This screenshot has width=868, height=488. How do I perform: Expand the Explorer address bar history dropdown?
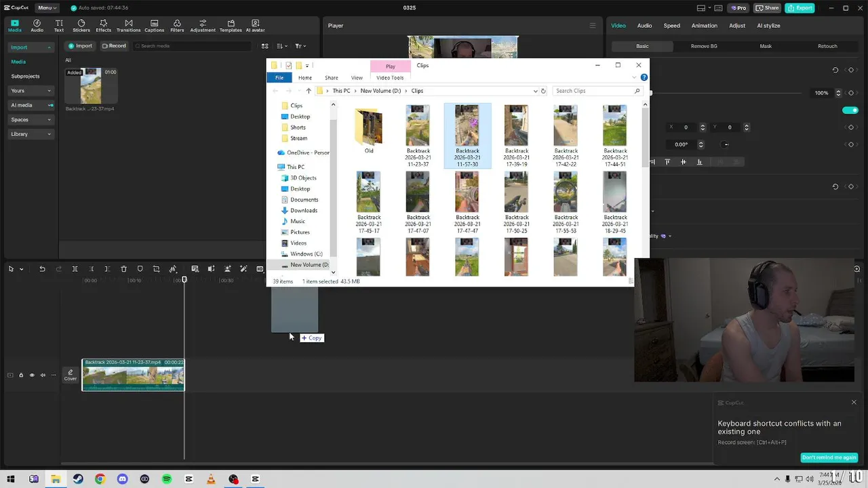[x=535, y=91]
